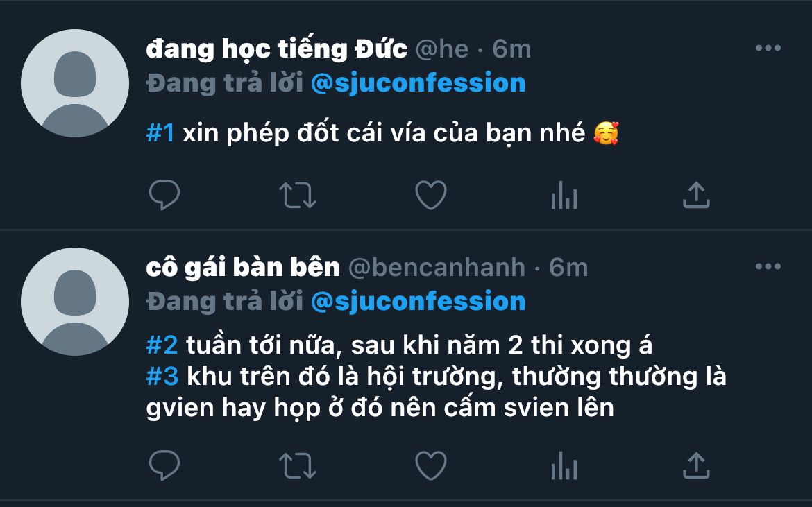The width and height of the screenshot is (812, 507).
Task: Open the #1 hashtag link
Action: 160,133
